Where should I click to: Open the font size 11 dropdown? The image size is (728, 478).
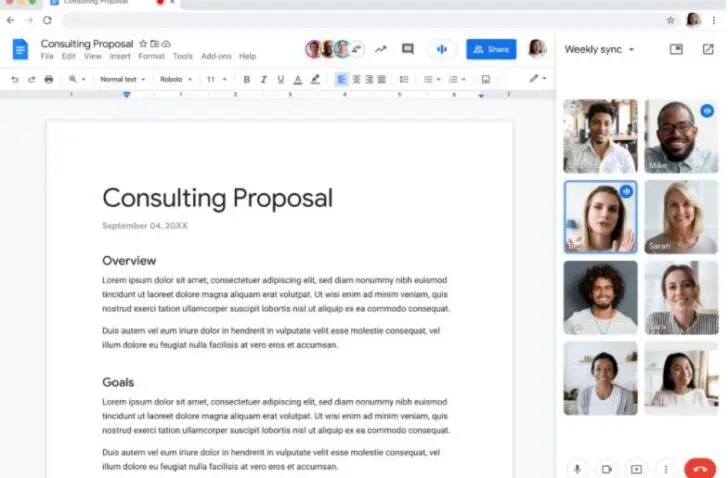[216, 79]
